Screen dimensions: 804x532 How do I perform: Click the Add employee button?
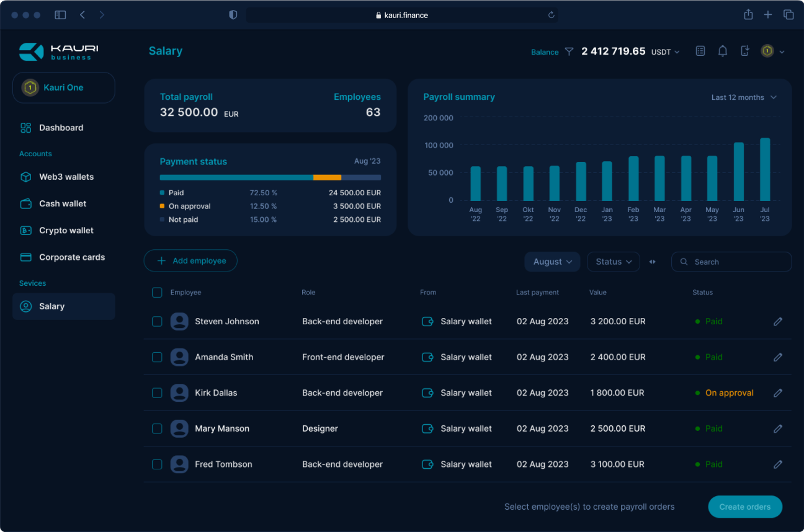[190, 261]
